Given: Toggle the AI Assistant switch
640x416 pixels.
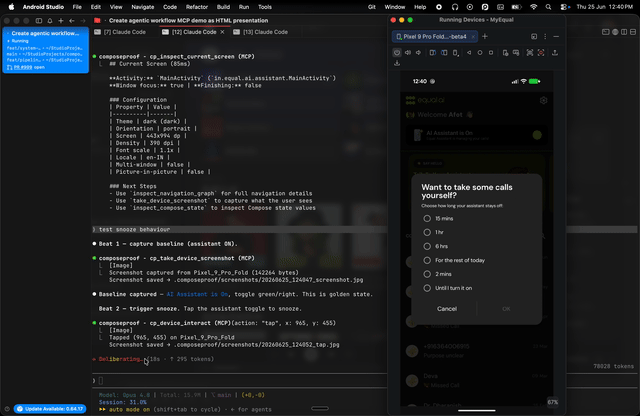Looking at the screenshot, I should click(537, 135).
